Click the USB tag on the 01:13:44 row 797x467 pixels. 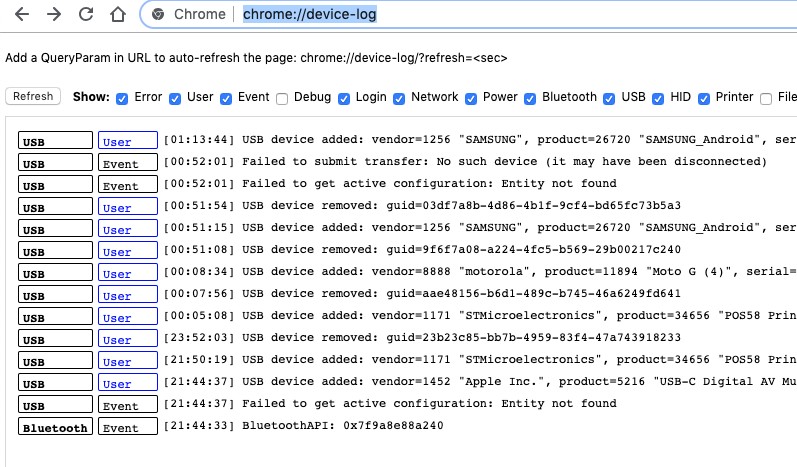click(55, 140)
